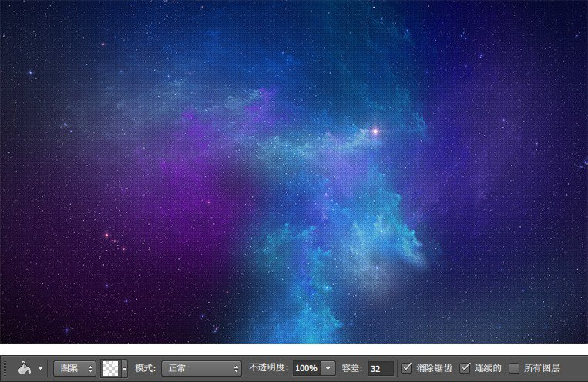Image resolution: width=588 pixels, height=382 pixels.
Task: Open the 模式 blending mode dropdown
Action: [201, 368]
